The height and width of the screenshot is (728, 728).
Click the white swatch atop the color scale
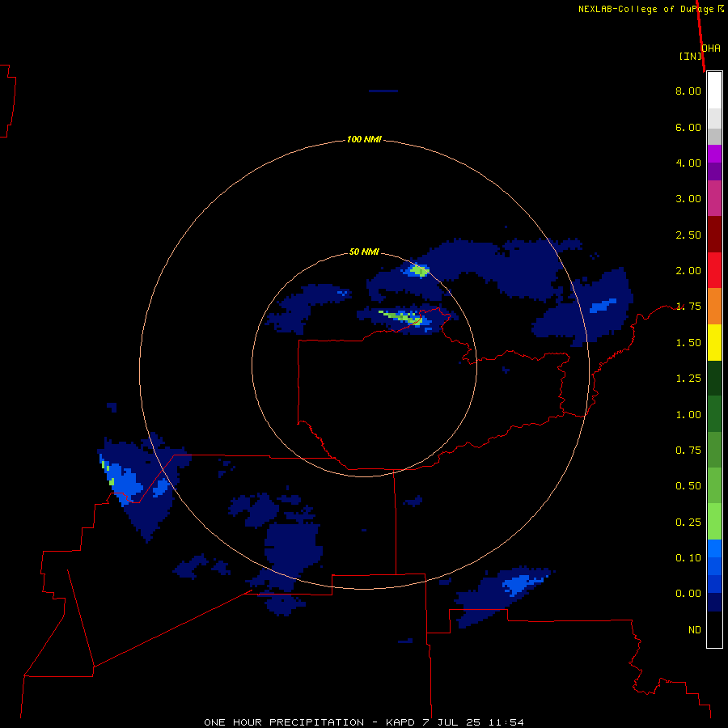coord(714,91)
